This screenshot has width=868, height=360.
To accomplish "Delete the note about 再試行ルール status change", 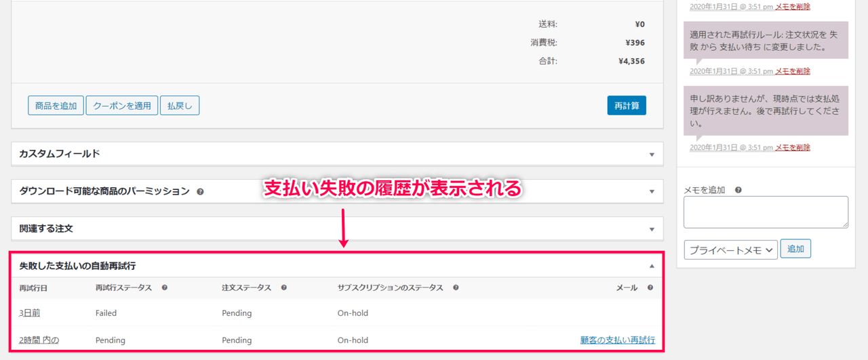I will point(793,71).
